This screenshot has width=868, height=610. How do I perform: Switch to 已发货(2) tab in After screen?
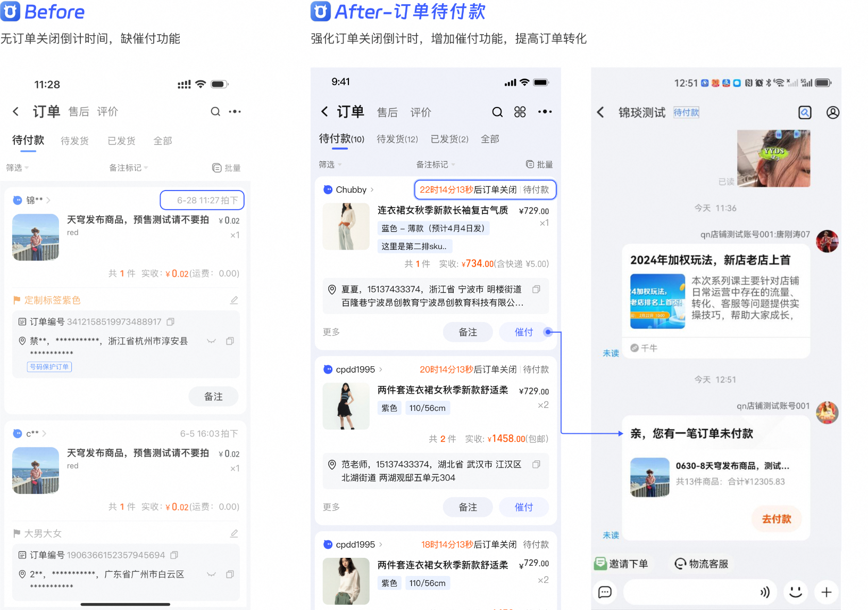pyautogui.click(x=449, y=139)
